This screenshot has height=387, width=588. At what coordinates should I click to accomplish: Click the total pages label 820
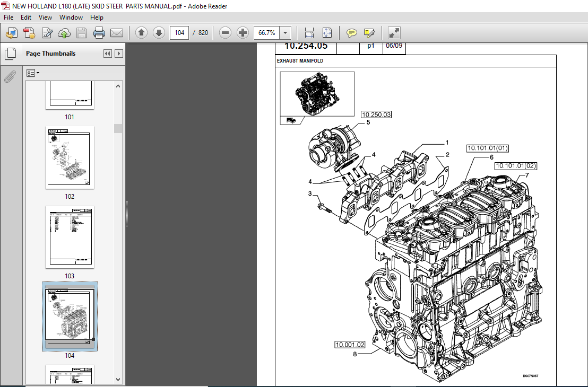[203, 33]
